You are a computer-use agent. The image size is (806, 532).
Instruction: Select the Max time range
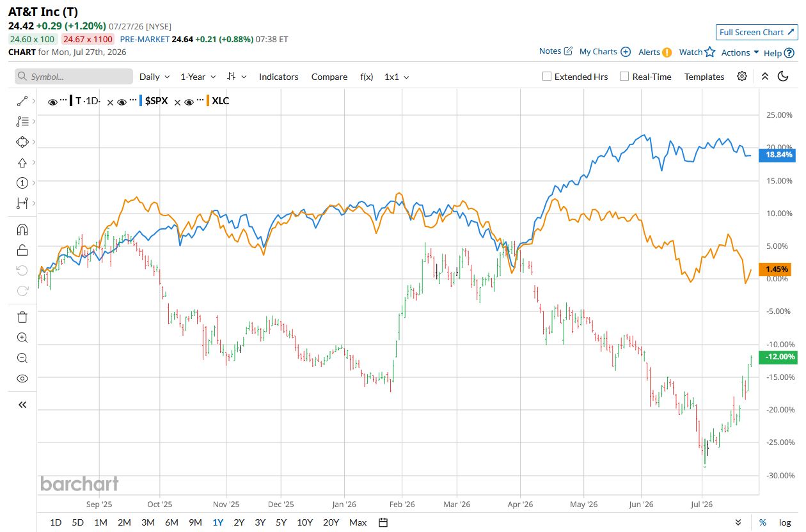[358, 522]
